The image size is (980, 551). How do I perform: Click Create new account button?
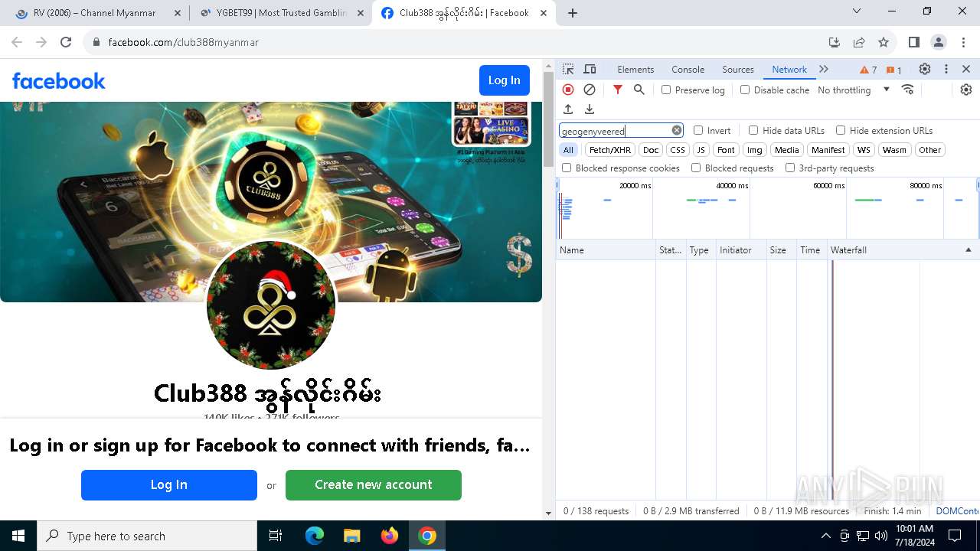(x=374, y=485)
